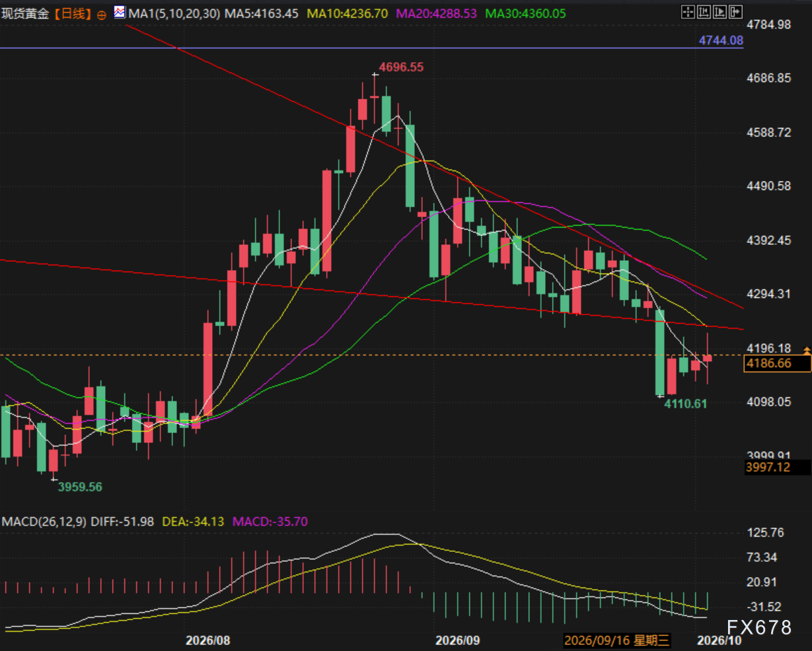Enable the crosshair cursor tool icon
Screen dimensions: 812x651
(688, 11)
